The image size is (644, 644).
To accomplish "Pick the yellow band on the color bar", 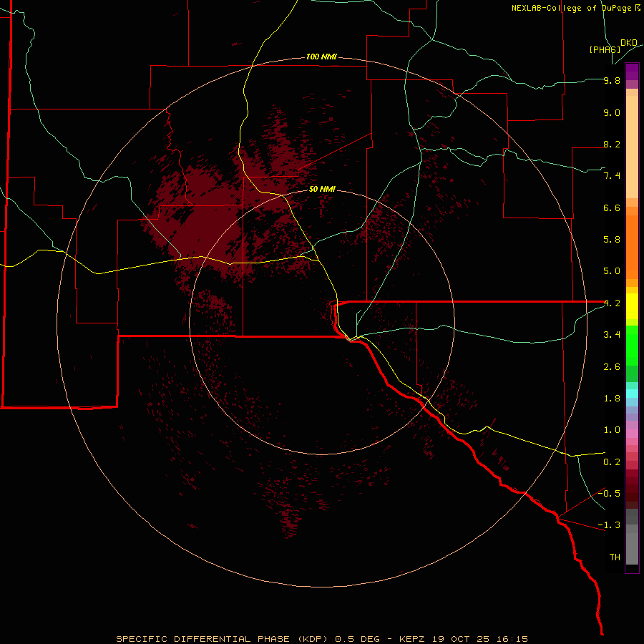I will pyautogui.click(x=632, y=306).
